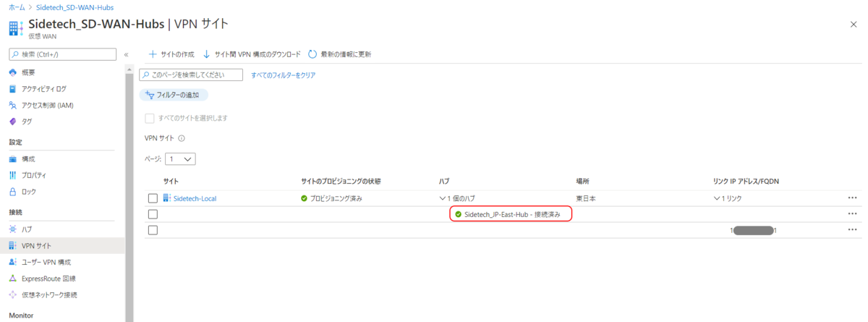Open ハブ in sidebar

(x=27, y=229)
